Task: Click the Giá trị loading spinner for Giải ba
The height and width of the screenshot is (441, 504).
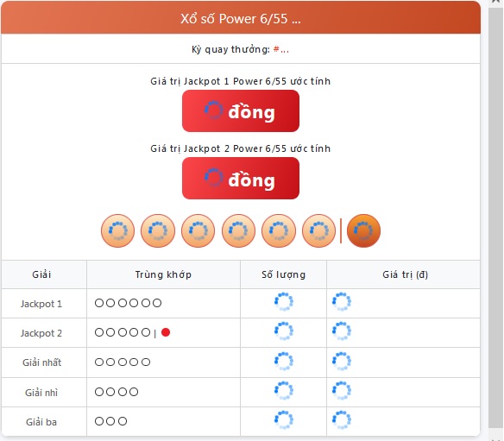Action: point(342,419)
